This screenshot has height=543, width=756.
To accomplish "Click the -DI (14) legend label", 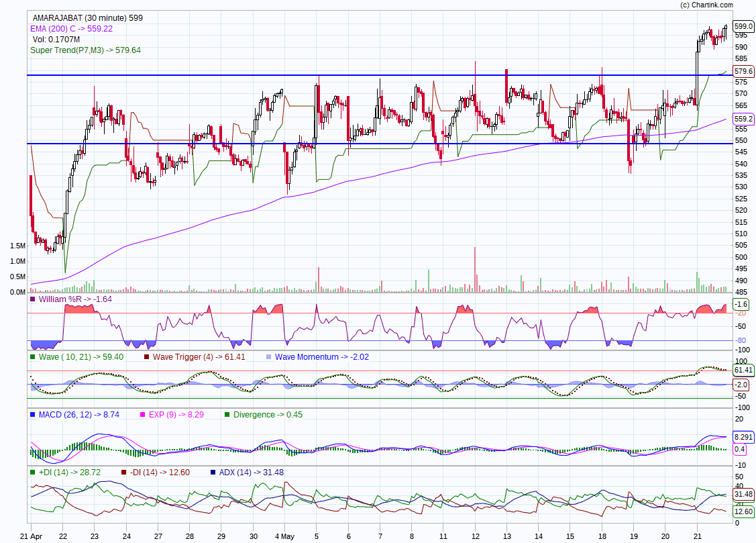I will pyautogui.click(x=158, y=473).
